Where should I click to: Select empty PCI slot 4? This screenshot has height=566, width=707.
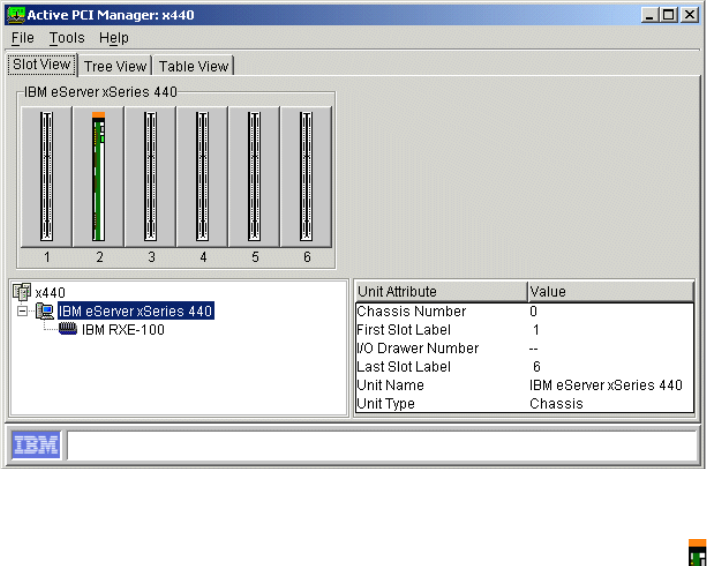click(202, 176)
